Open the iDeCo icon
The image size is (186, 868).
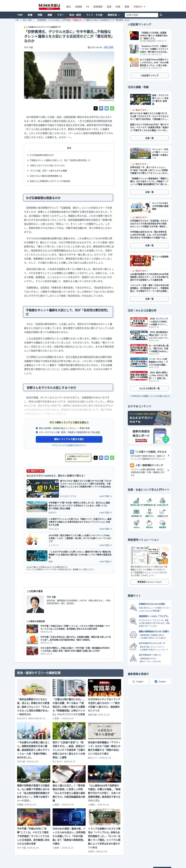click(136, 524)
